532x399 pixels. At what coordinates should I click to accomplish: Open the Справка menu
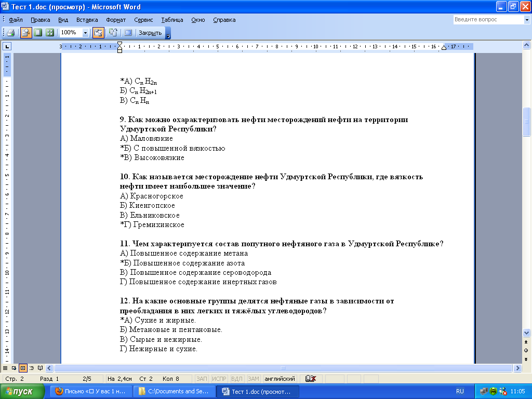click(224, 20)
